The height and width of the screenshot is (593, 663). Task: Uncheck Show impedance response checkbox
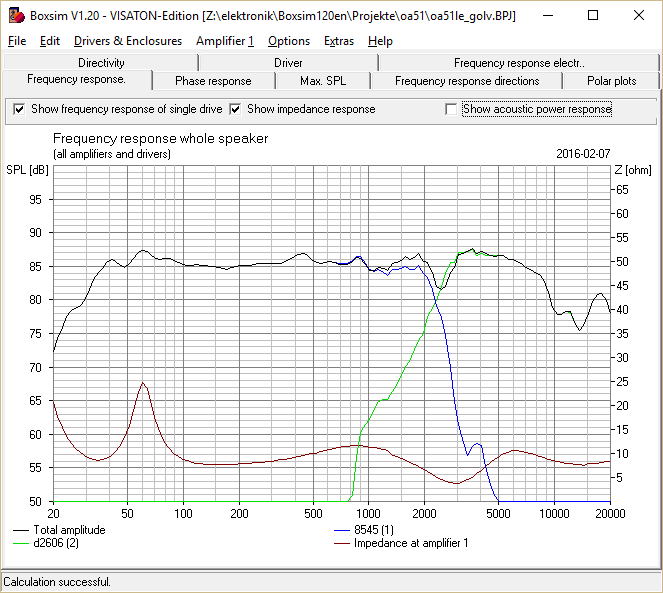[235, 109]
